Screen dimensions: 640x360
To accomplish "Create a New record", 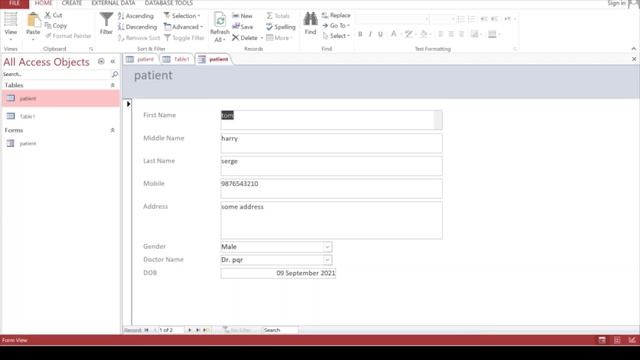I will pyautogui.click(x=242, y=16).
